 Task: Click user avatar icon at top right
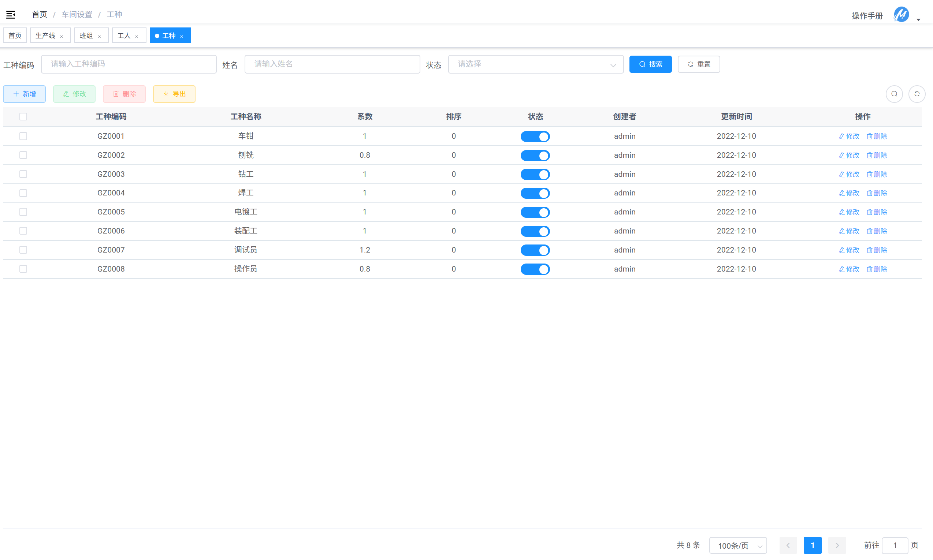click(901, 15)
